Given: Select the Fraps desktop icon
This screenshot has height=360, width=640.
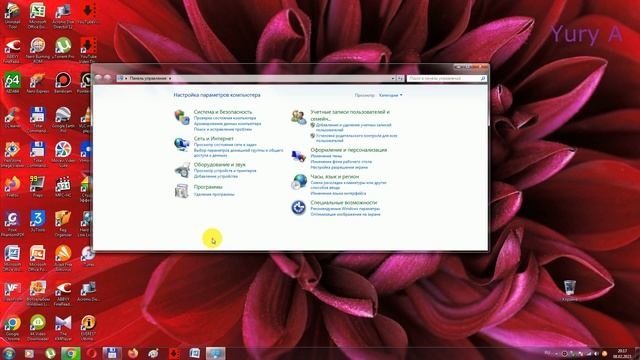Looking at the screenshot, I should (38, 187).
